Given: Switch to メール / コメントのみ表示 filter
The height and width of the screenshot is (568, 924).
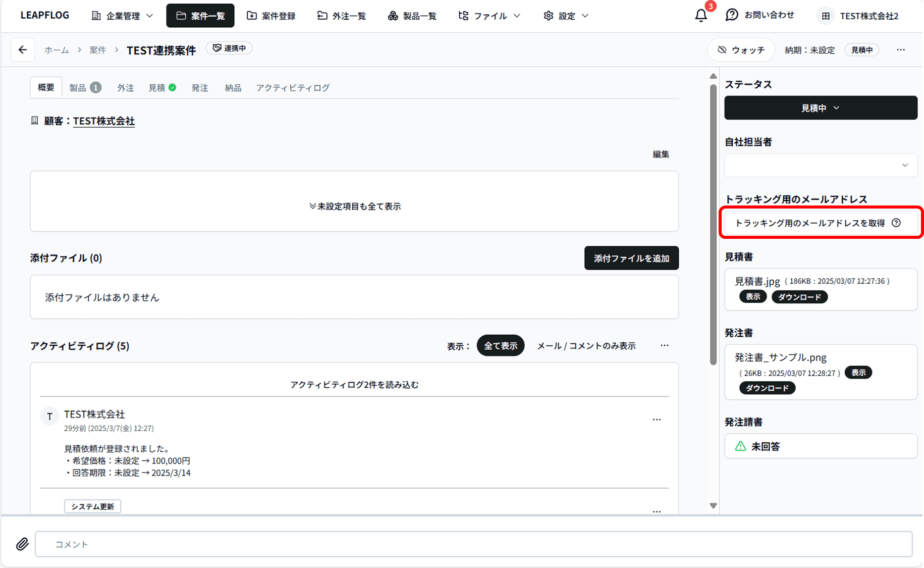Looking at the screenshot, I should click(x=586, y=346).
